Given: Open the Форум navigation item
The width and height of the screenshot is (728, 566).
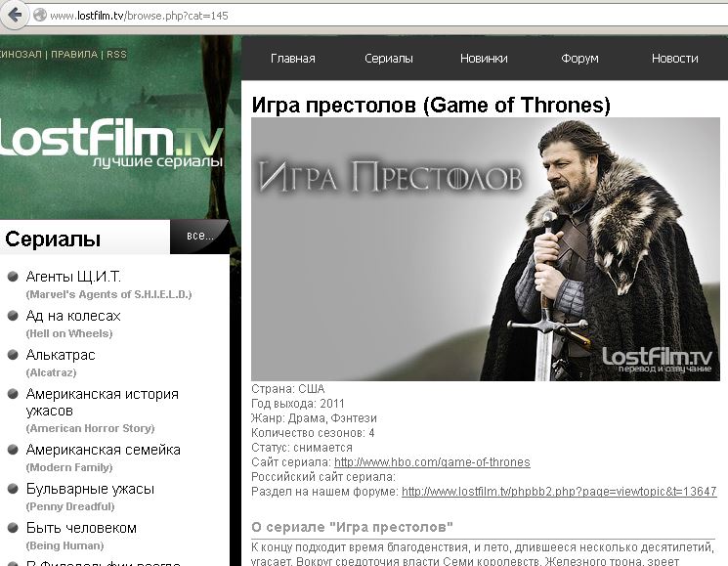Looking at the screenshot, I should point(579,59).
